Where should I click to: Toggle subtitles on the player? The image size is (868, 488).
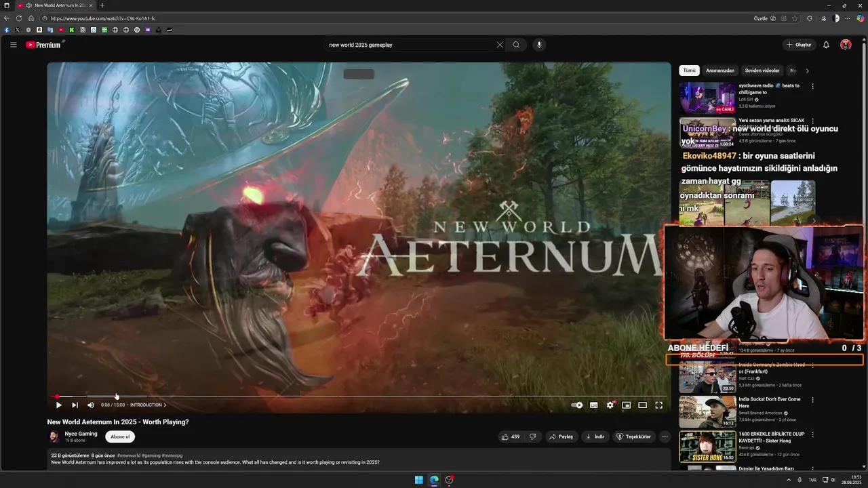[x=594, y=405]
